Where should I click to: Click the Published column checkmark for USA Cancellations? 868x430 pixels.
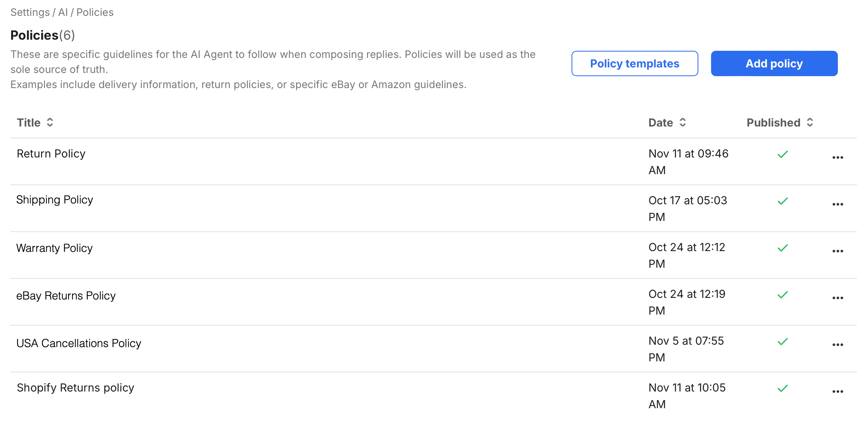tap(783, 342)
